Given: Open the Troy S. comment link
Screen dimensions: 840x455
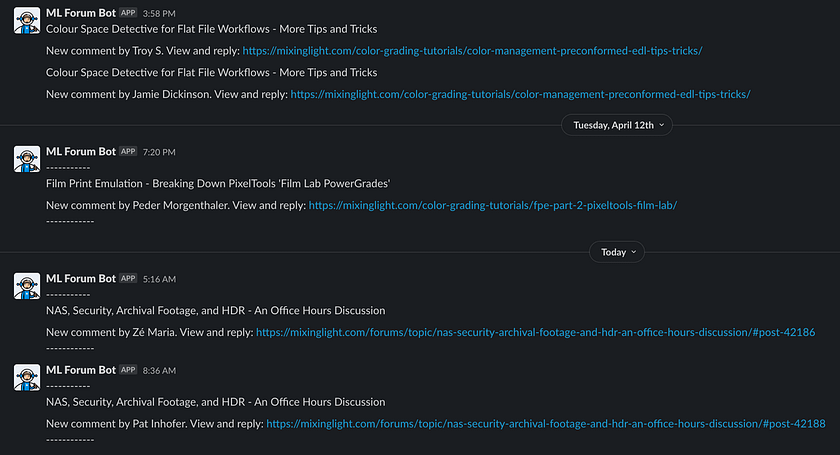Looking at the screenshot, I should [472, 51].
